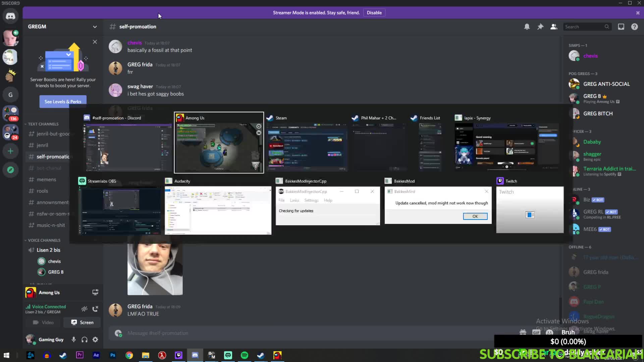Stream Among Us with the screen-share icon

pyautogui.click(x=95, y=292)
